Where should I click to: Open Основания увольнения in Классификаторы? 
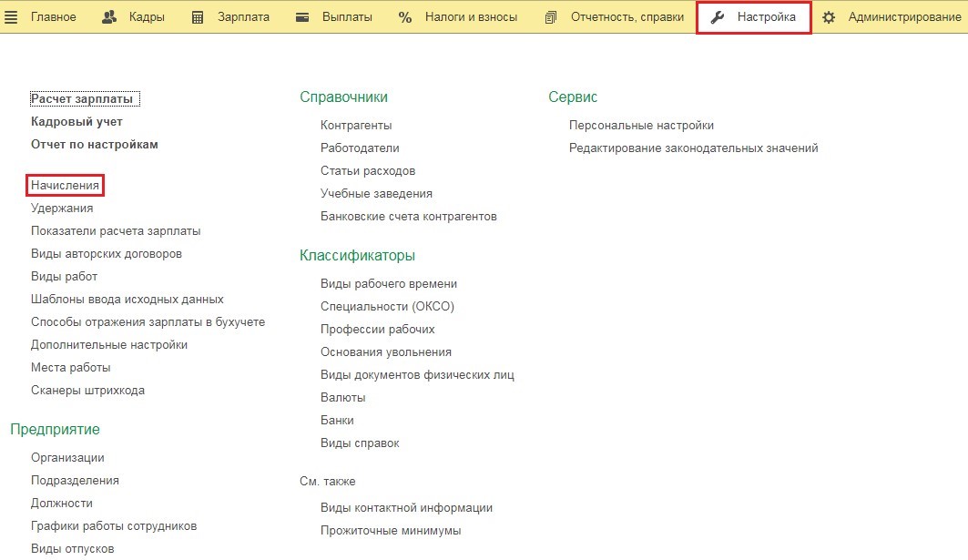(387, 351)
